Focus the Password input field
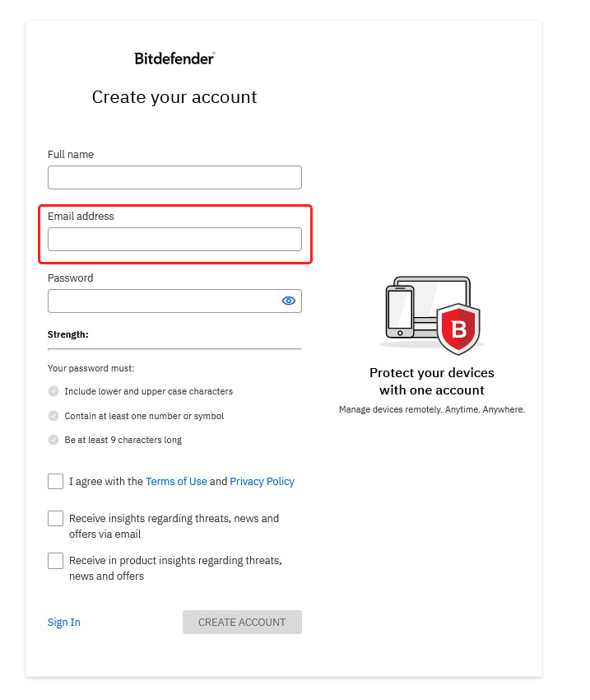 click(174, 301)
